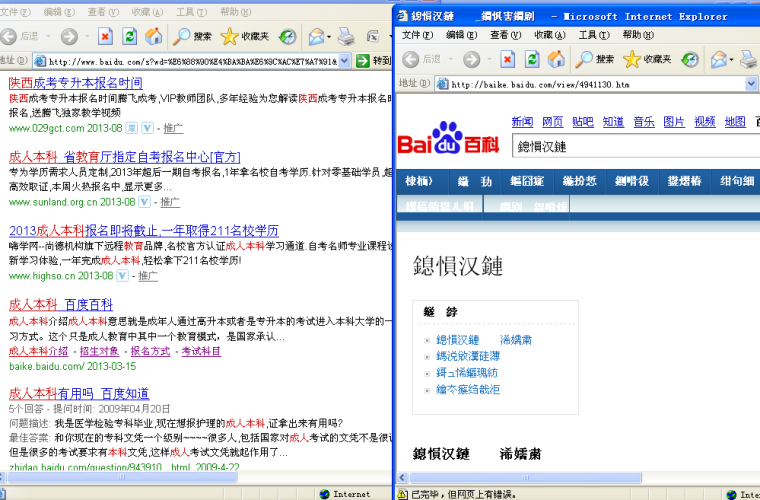Open 工具(T) menu in right IE window
760x500 pixels.
click(594, 35)
